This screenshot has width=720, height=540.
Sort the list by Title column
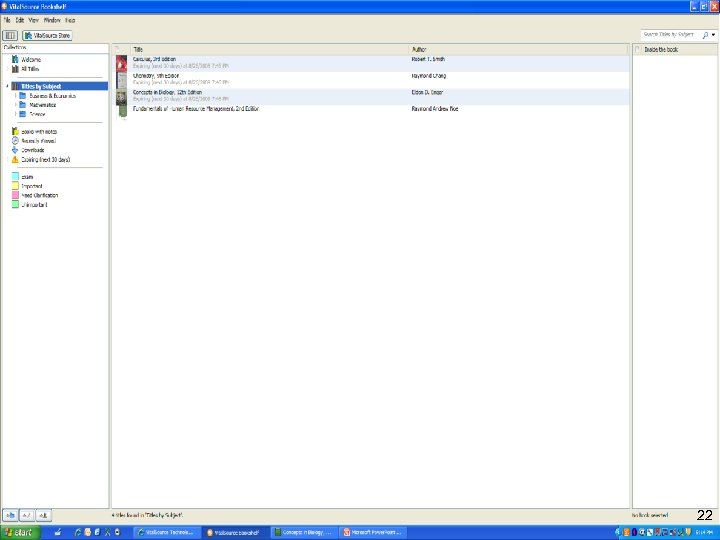tap(270, 49)
